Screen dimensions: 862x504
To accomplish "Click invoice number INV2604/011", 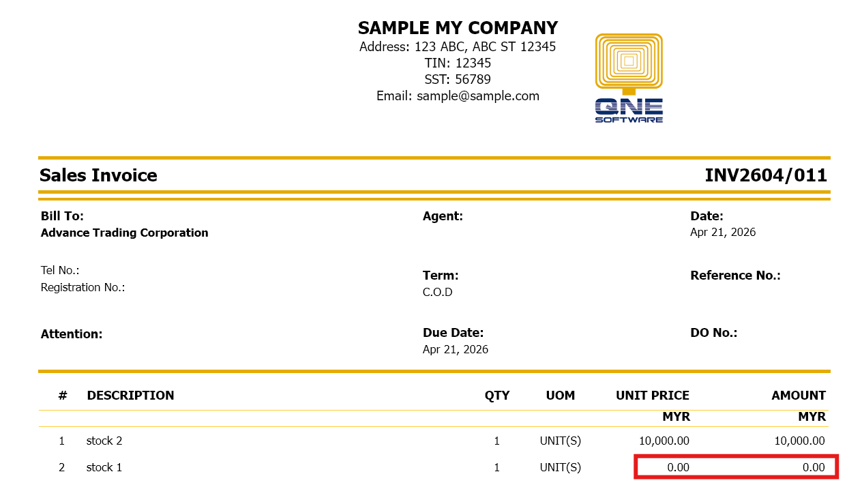I will 766,176.
